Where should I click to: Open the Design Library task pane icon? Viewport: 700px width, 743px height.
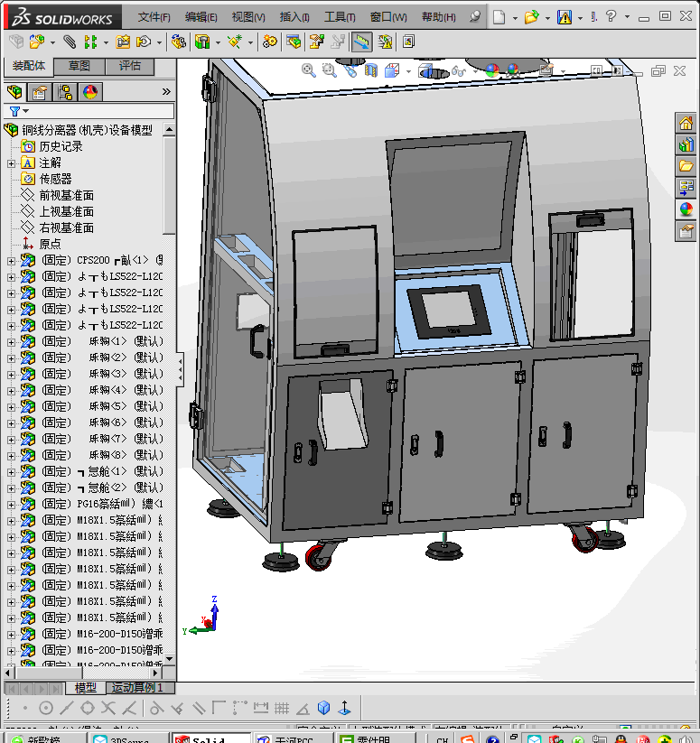pos(686,144)
